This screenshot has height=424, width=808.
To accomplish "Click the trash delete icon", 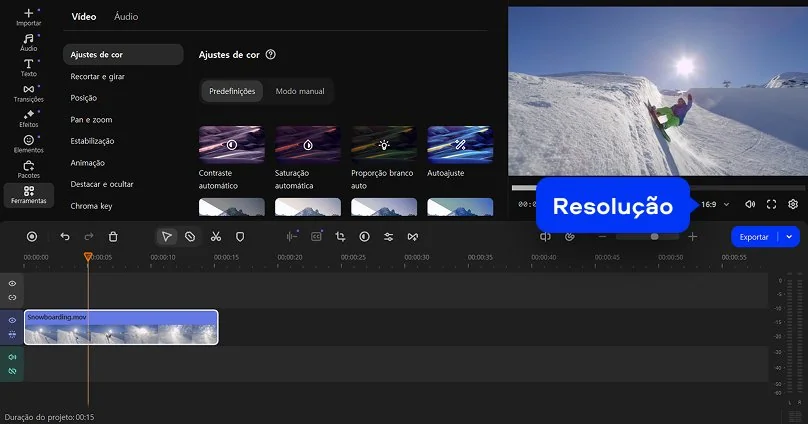I will 113,237.
